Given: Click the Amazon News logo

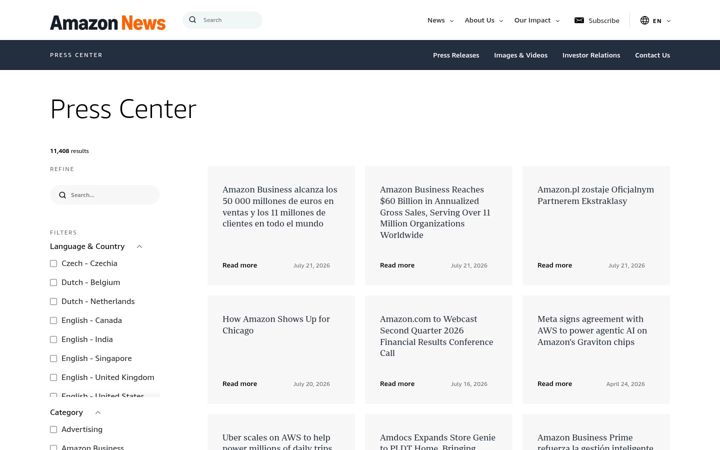Looking at the screenshot, I should pos(107,22).
